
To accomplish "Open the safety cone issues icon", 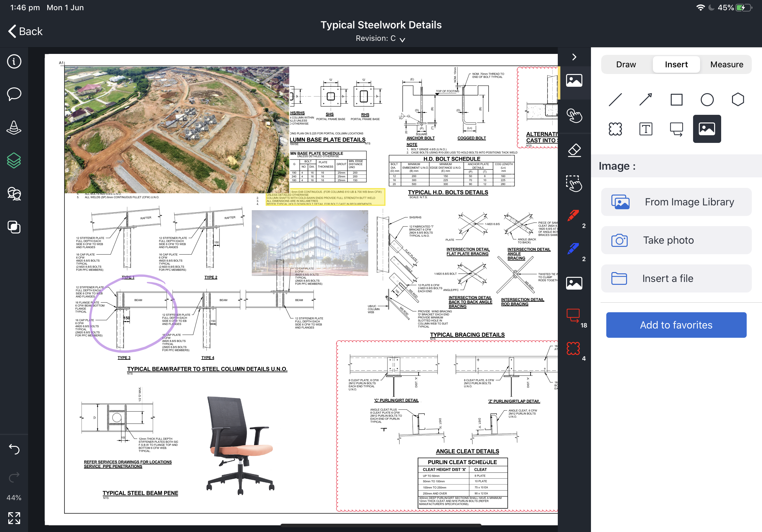I will coord(14,127).
